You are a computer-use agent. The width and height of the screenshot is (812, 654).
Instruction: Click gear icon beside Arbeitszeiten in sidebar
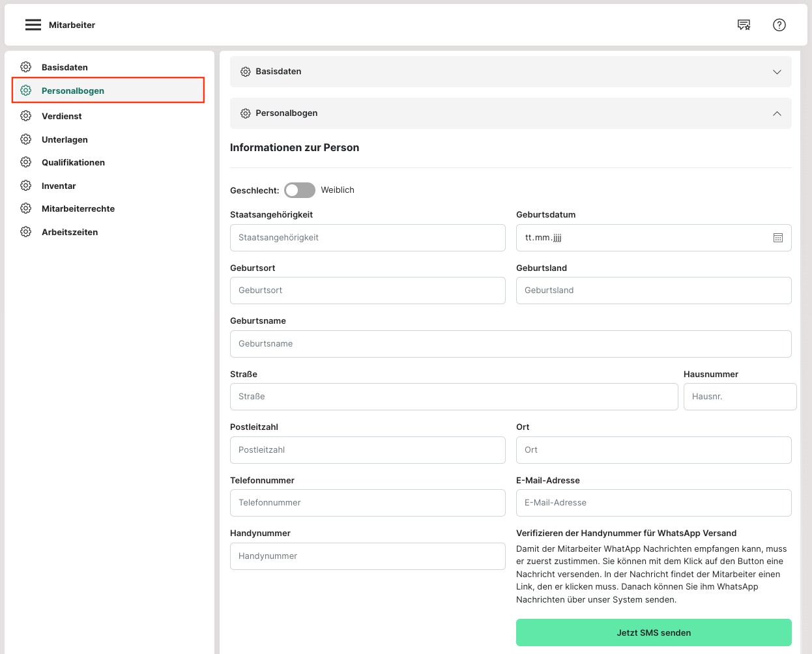point(26,232)
